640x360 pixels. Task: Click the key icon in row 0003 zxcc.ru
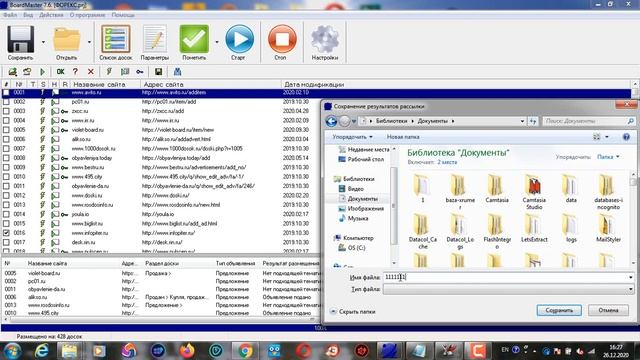[x=64, y=111]
